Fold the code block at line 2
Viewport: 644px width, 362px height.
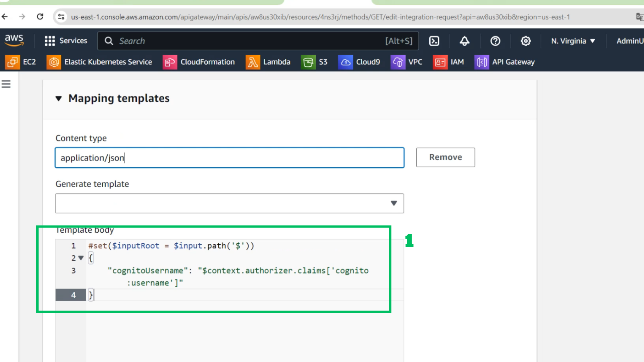pyautogui.click(x=81, y=258)
